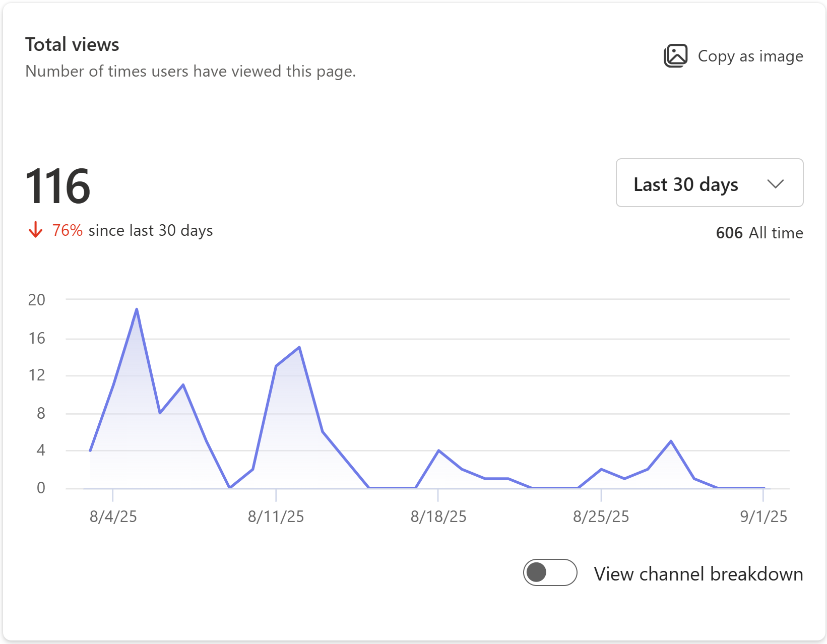Select the tallest peak on the chart
827x644 pixels.
click(x=137, y=309)
